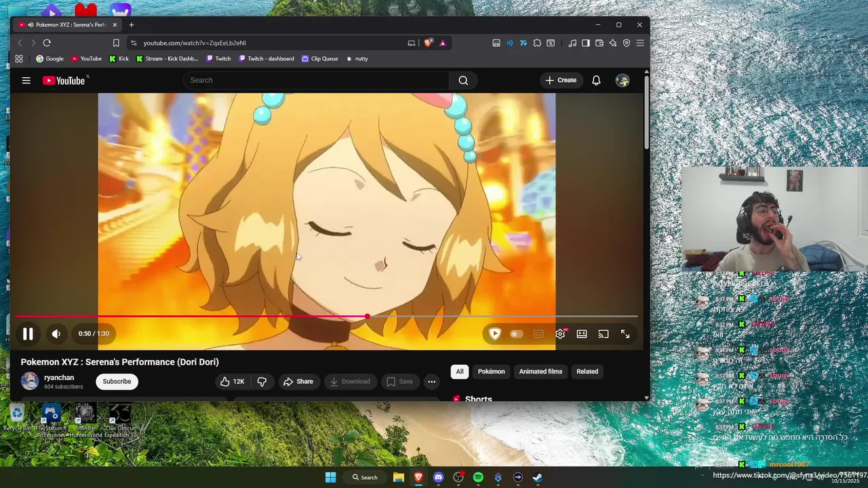Open Brave Rewards triangle icon
Screen dimensions: 868x488
point(443,43)
